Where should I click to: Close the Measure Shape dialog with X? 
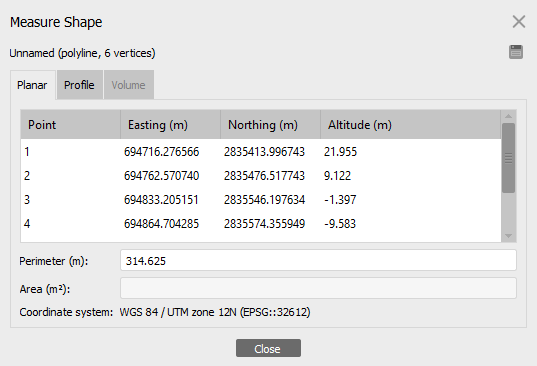(519, 22)
